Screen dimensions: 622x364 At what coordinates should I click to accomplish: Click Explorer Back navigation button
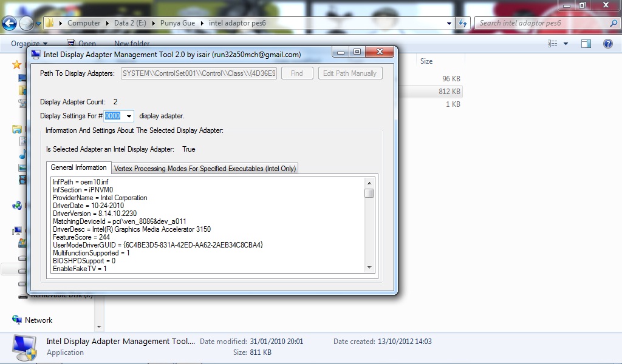[x=9, y=24]
